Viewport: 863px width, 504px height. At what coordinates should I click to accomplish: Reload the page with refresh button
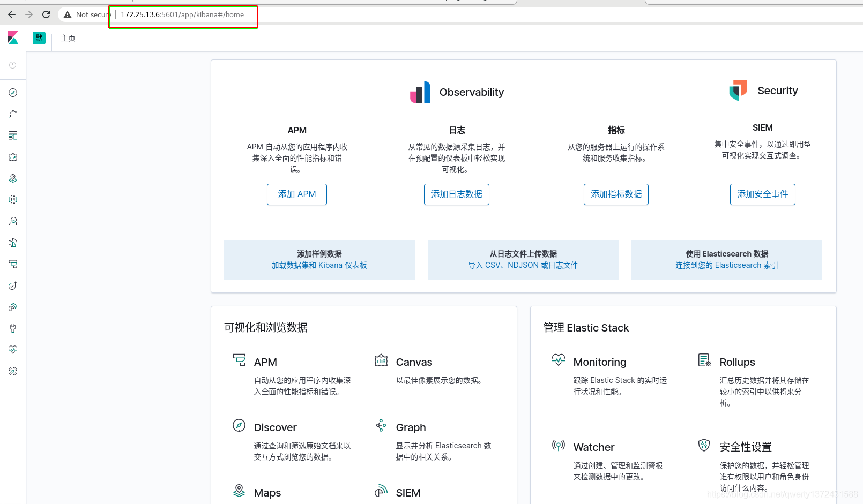click(x=46, y=14)
